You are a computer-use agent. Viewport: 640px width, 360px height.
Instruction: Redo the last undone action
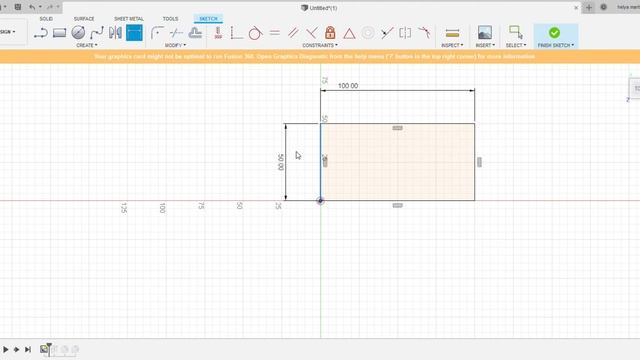49,7
